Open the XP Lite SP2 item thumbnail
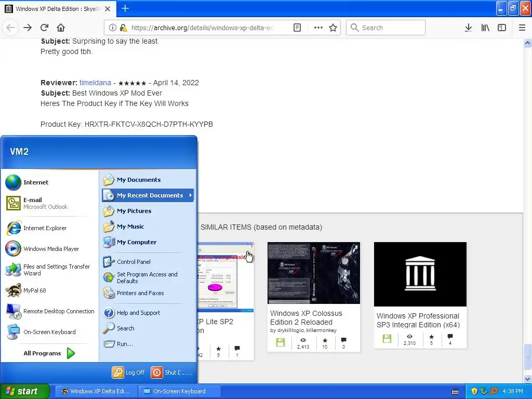The height and width of the screenshot is (399, 532). pyautogui.click(x=225, y=277)
